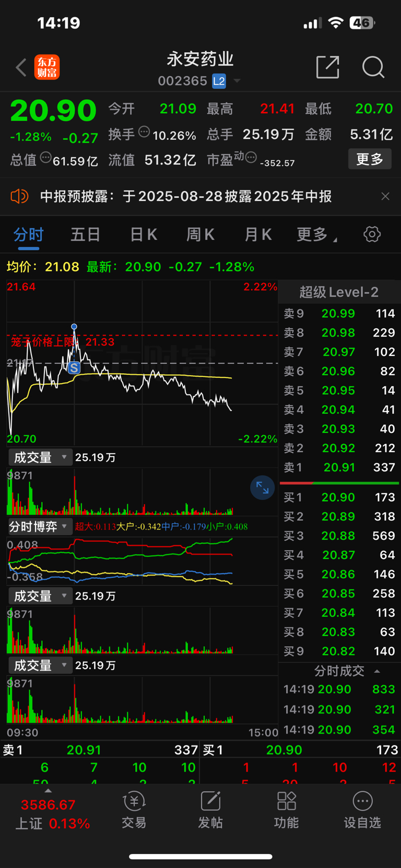Tap the 超级 Level-2 header
Screen dimensions: 401x868
click(x=339, y=292)
